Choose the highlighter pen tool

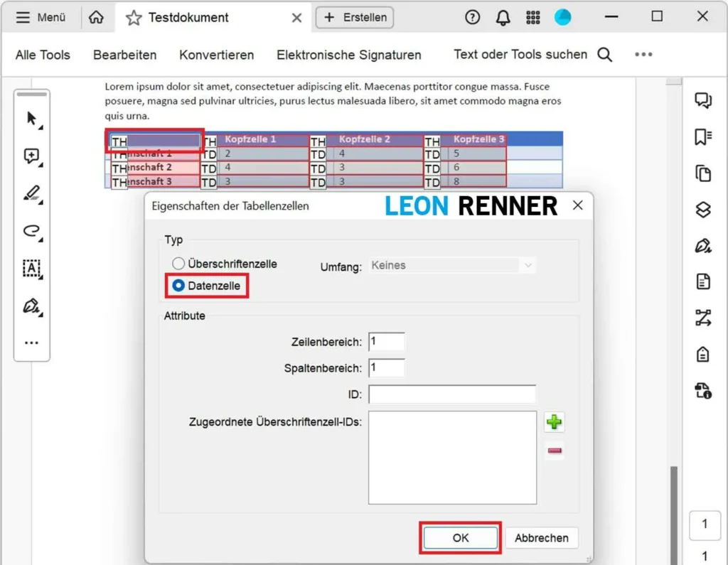31,193
